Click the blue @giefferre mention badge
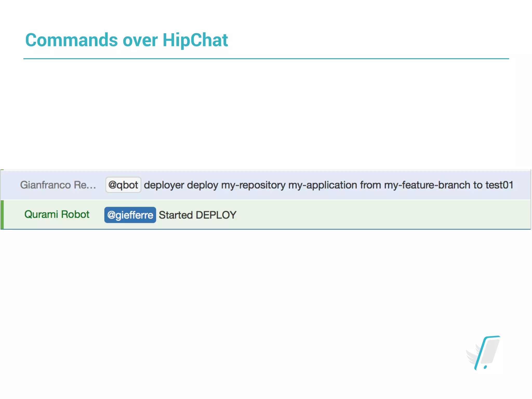The image size is (532, 399). click(x=130, y=215)
